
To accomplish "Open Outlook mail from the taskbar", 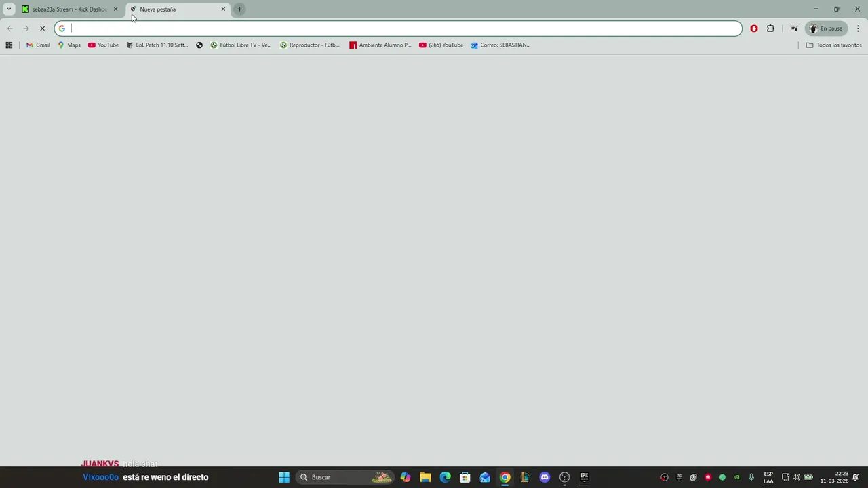I will click(x=485, y=477).
